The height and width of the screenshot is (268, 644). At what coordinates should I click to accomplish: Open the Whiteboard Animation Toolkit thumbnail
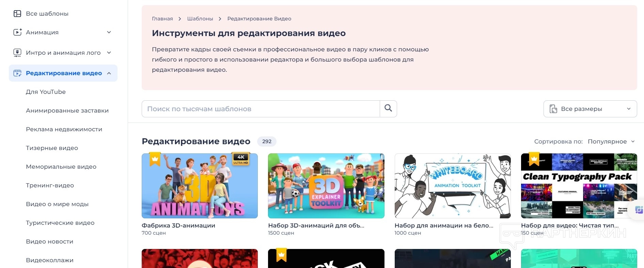(x=453, y=186)
